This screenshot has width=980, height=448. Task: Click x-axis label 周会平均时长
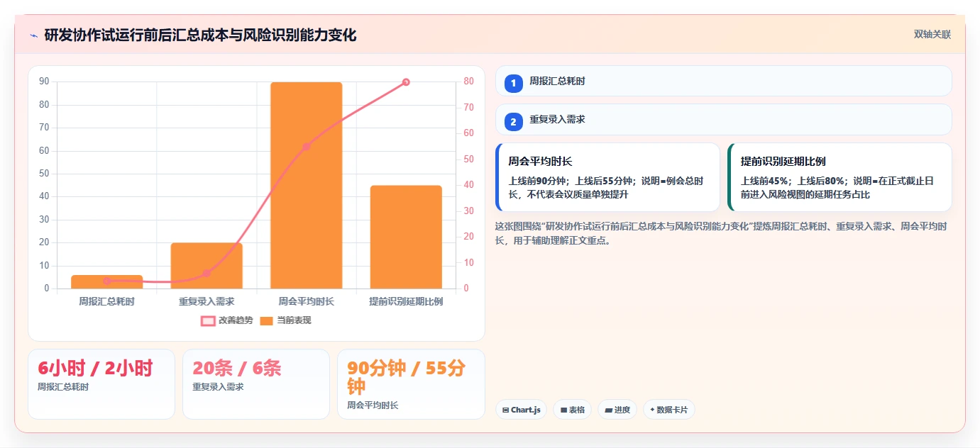(307, 301)
